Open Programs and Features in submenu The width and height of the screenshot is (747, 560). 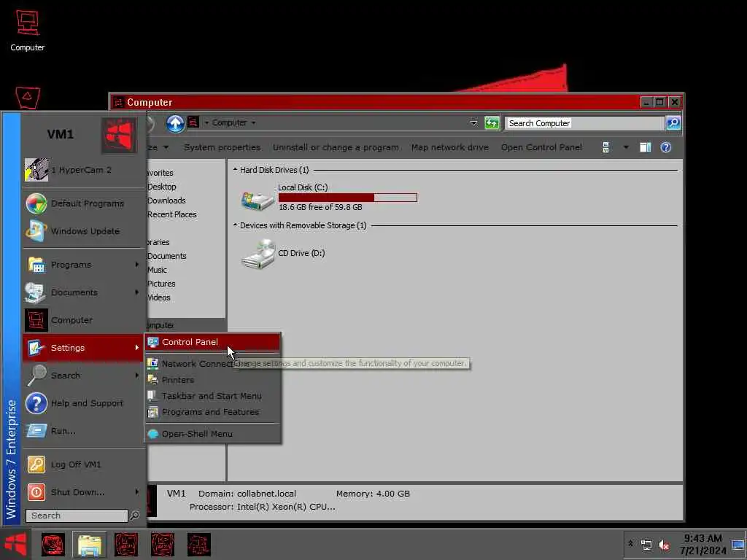click(213, 413)
